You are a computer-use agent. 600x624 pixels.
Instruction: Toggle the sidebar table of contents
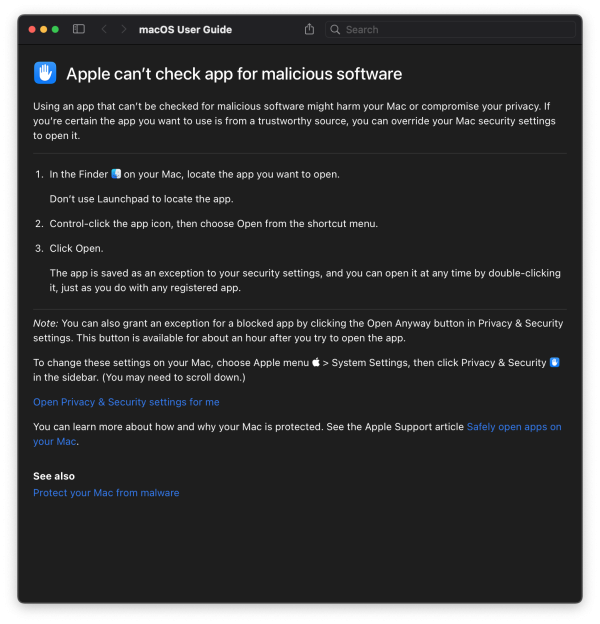tap(78, 29)
